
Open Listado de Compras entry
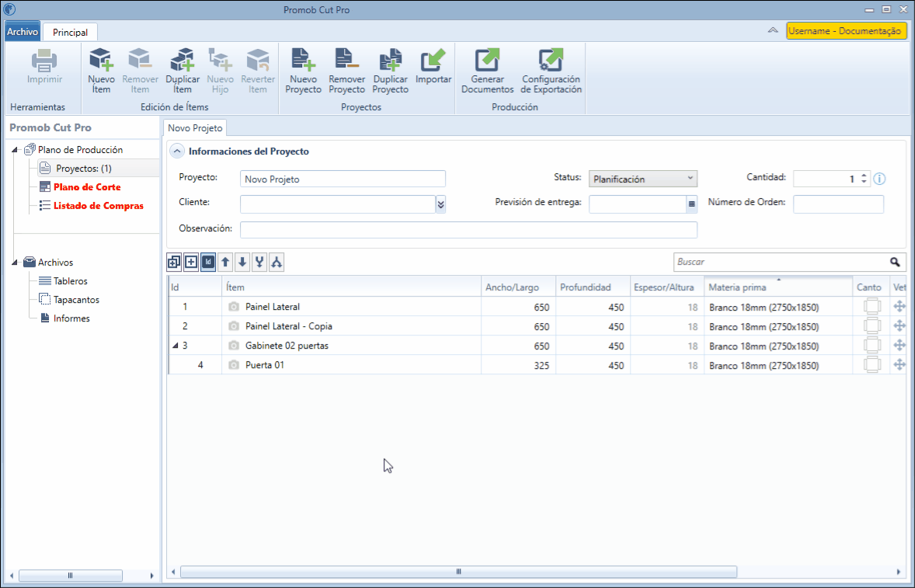(98, 206)
